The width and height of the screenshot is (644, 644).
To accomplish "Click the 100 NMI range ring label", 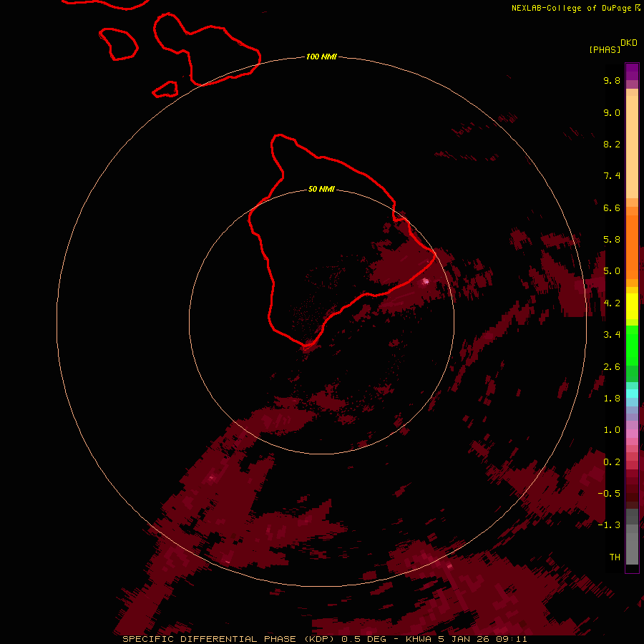I will pyautogui.click(x=321, y=57).
